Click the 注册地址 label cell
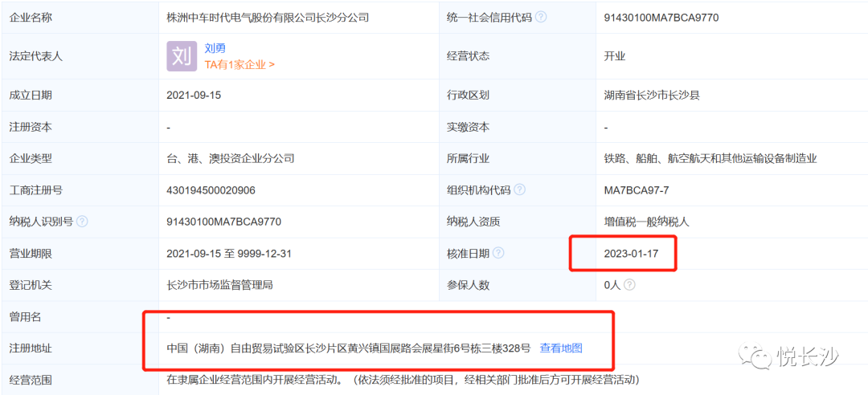 click(80, 348)
